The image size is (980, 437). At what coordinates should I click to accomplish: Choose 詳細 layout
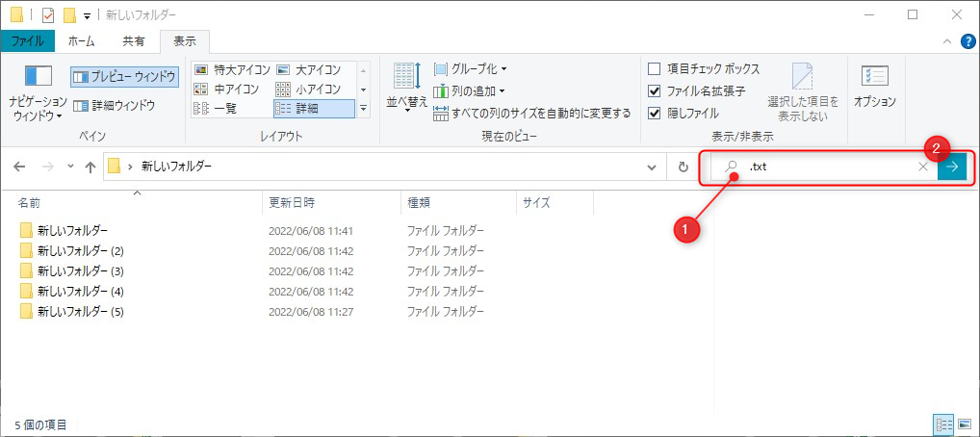click(314, 108)
